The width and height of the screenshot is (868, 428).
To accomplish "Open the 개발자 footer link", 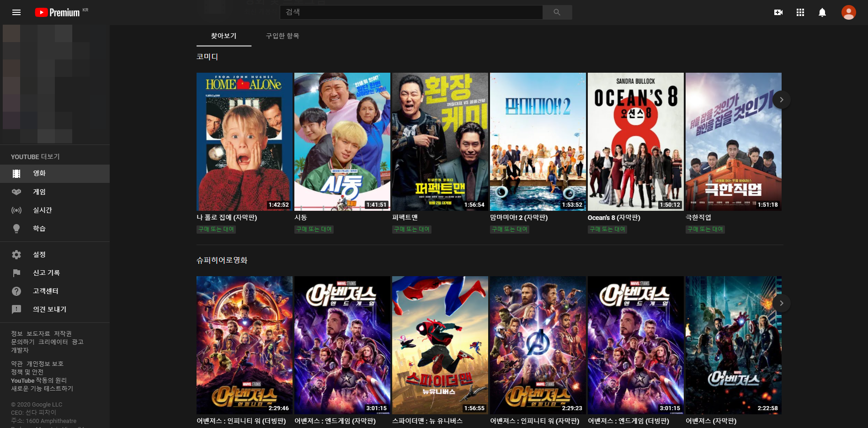I will click(x=20, y=350).
